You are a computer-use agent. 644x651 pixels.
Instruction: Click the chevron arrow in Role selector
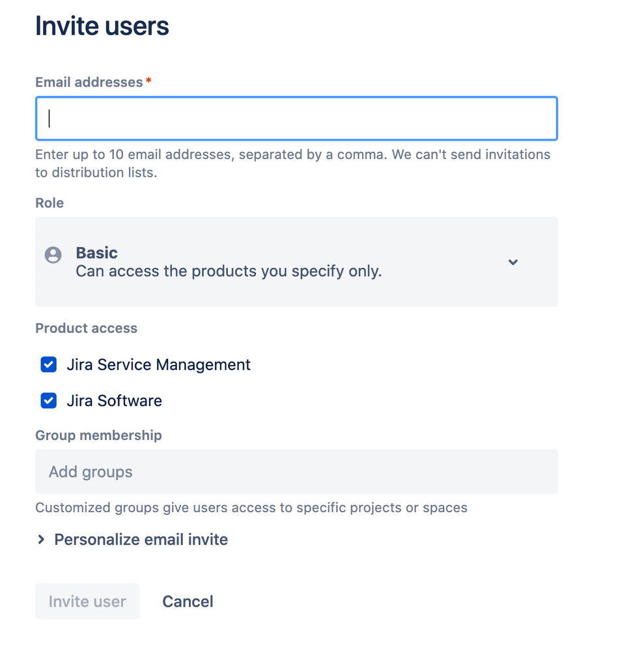pos(513,262)
